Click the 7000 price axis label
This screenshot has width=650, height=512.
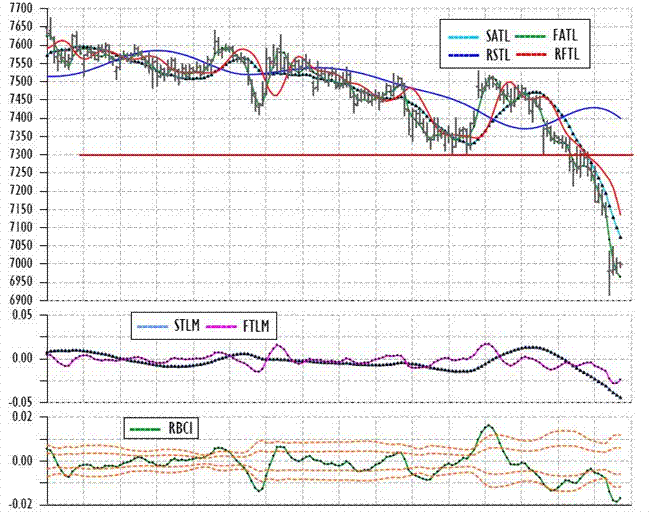21,264
